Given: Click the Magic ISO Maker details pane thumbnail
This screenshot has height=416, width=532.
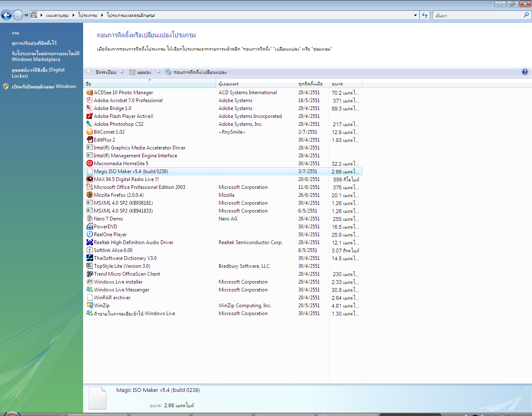Looking at the screenshot, I should pos(98,399).
